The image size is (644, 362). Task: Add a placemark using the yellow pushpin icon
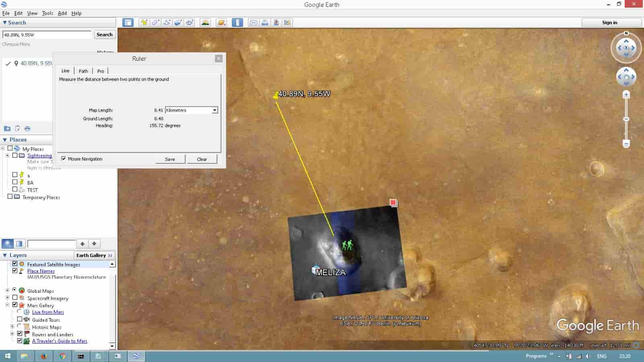[144, 23]
